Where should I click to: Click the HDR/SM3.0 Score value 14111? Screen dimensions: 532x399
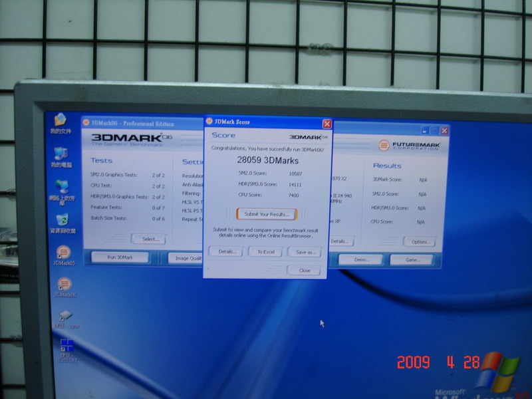click(295, 185)
